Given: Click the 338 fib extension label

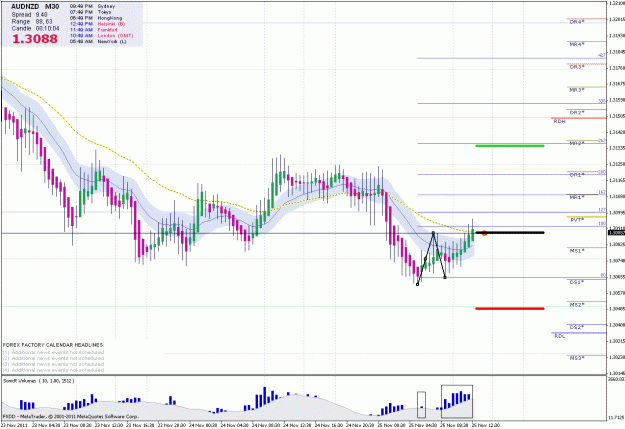Looking at the screenshot, I should (602, 101).
